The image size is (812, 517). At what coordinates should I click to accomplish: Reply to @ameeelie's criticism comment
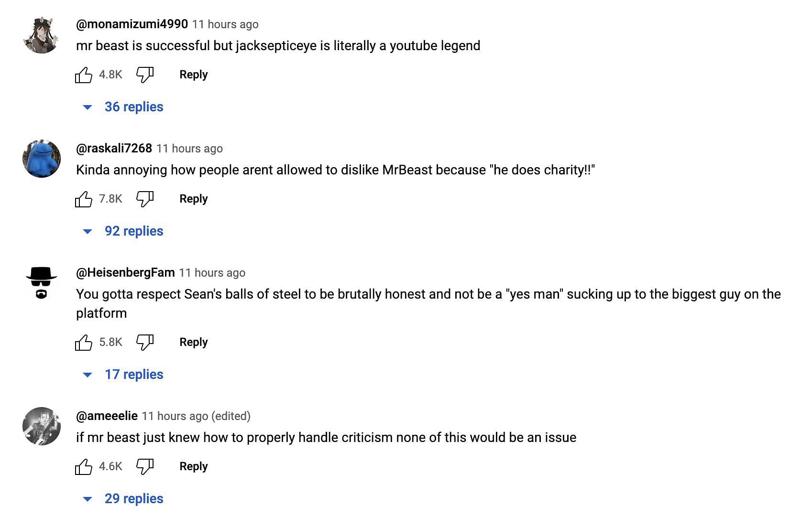click(x=194, y=466)
